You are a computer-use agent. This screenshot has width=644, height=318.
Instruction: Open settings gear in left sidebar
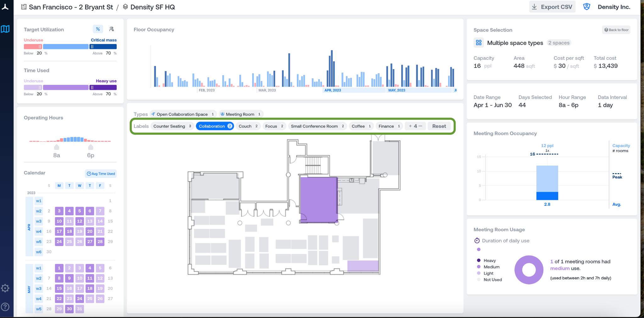(5, 288)
